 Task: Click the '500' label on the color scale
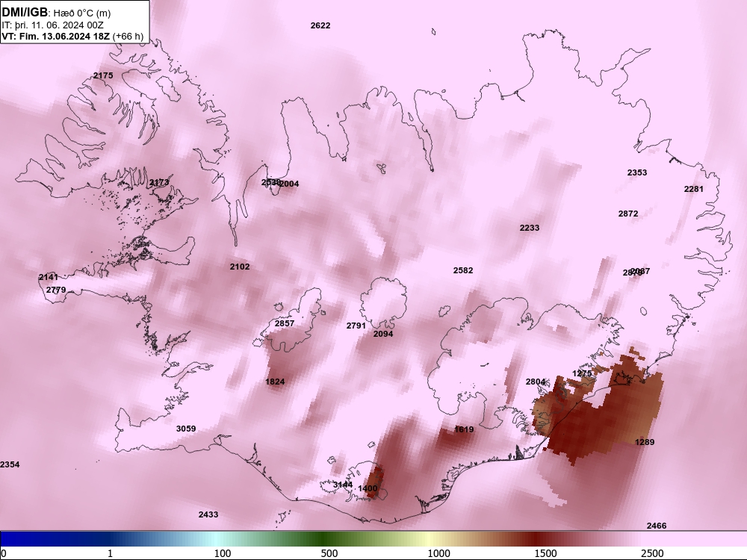click(x=329, y=553)
